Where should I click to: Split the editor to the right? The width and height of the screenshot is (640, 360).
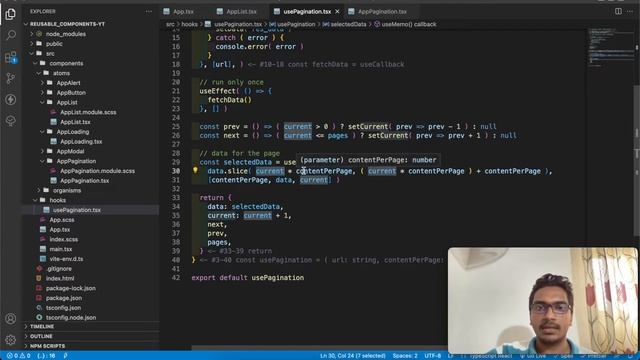[618, 11]
